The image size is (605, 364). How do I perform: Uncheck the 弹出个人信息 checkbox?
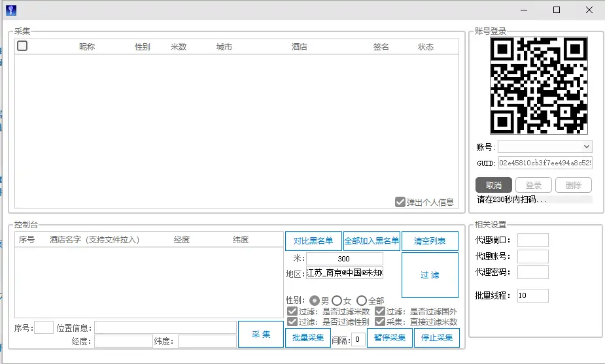point(400,202)
